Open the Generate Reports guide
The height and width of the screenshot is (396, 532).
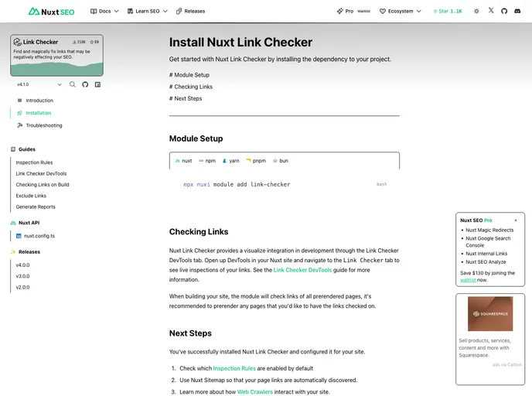36,207
